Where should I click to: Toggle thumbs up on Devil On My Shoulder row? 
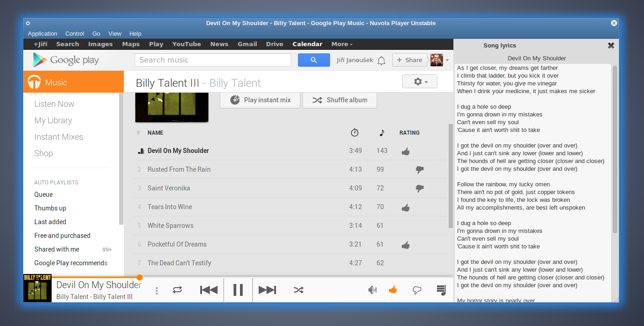click(405, 151)
